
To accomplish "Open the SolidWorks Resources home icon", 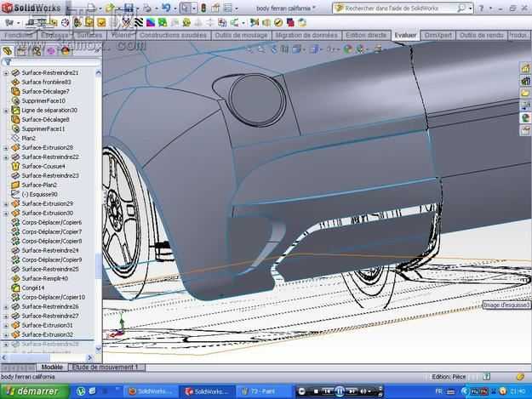I will (x=525, y=68).
